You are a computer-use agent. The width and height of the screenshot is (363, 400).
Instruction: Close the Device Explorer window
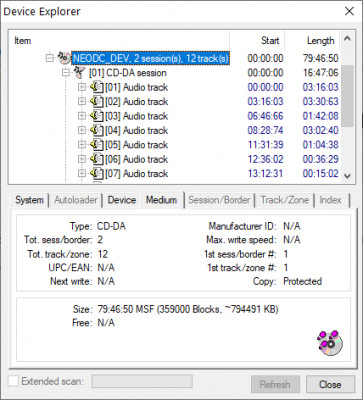[349, 11]
